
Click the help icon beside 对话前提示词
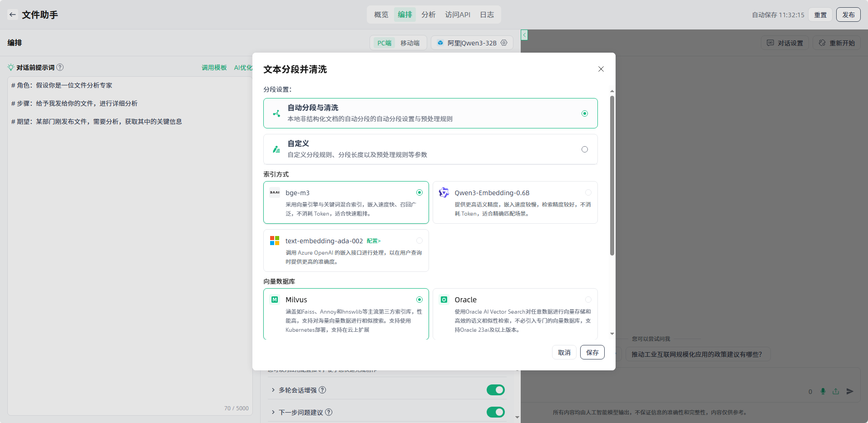click(x=60, y=67)
